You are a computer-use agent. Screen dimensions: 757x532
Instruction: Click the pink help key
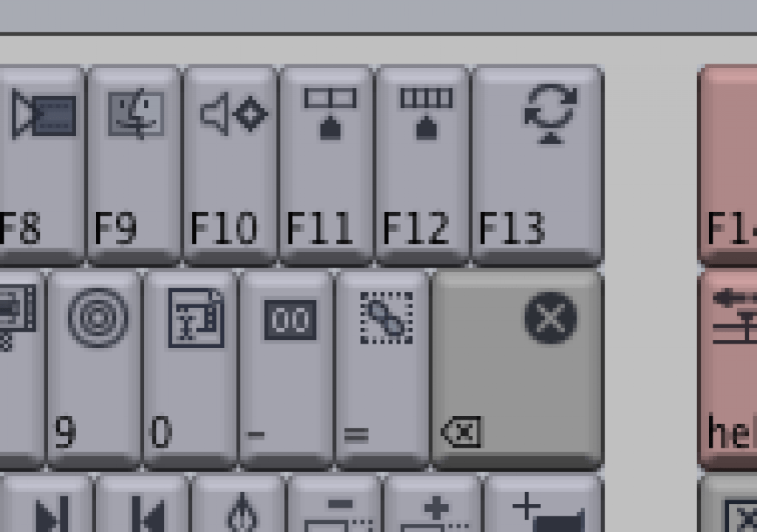coord(728,370)
